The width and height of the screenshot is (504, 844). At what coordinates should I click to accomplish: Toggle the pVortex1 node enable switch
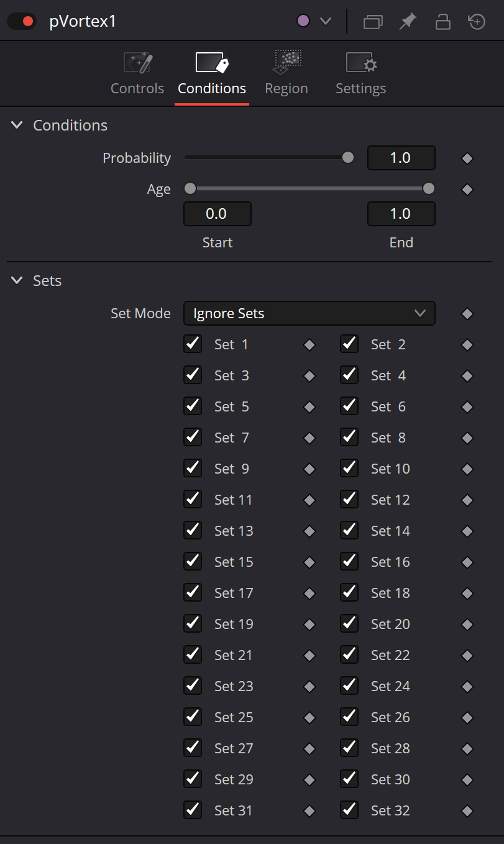pos(22,21)
